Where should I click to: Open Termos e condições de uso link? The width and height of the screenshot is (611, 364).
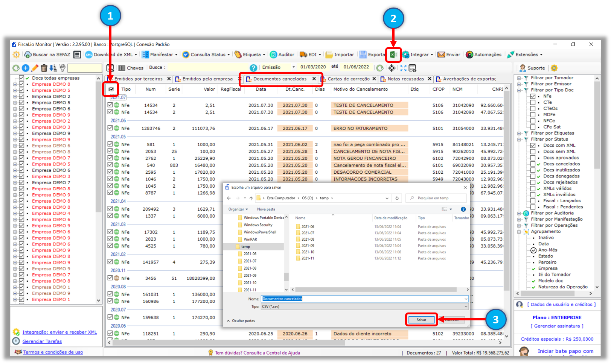click(53, 352)
